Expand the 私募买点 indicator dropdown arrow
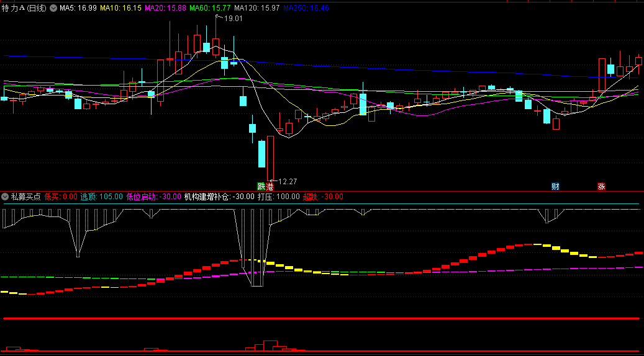 [6, 197]
